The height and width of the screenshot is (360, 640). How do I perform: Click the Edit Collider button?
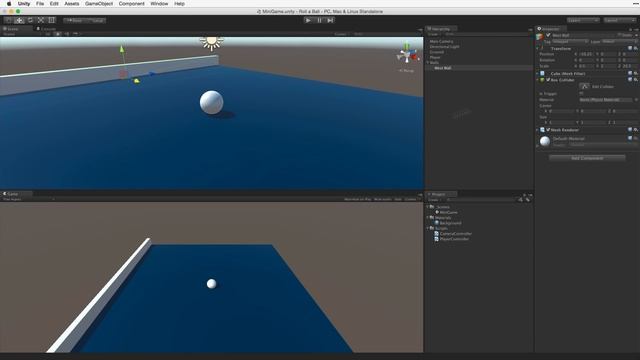tap(584, 86)
